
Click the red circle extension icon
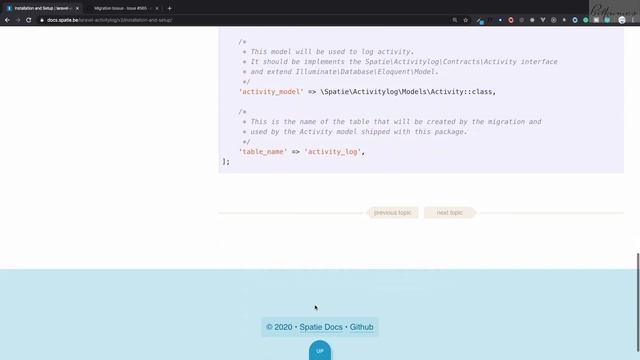(511, 20)
